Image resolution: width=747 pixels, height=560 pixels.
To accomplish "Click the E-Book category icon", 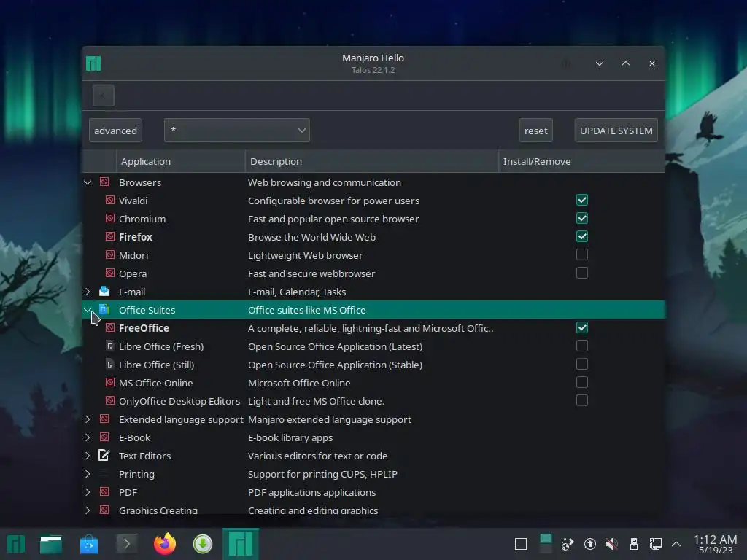I will click(x=104, y=437).
